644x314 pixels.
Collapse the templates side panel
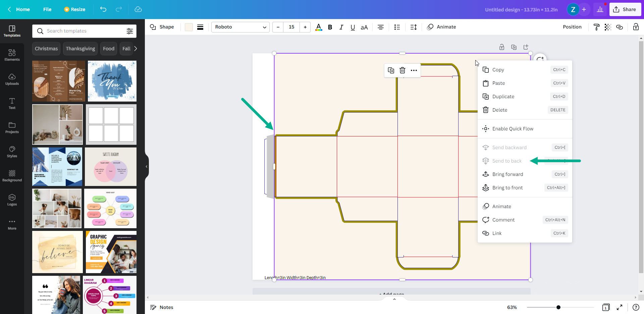146,166
